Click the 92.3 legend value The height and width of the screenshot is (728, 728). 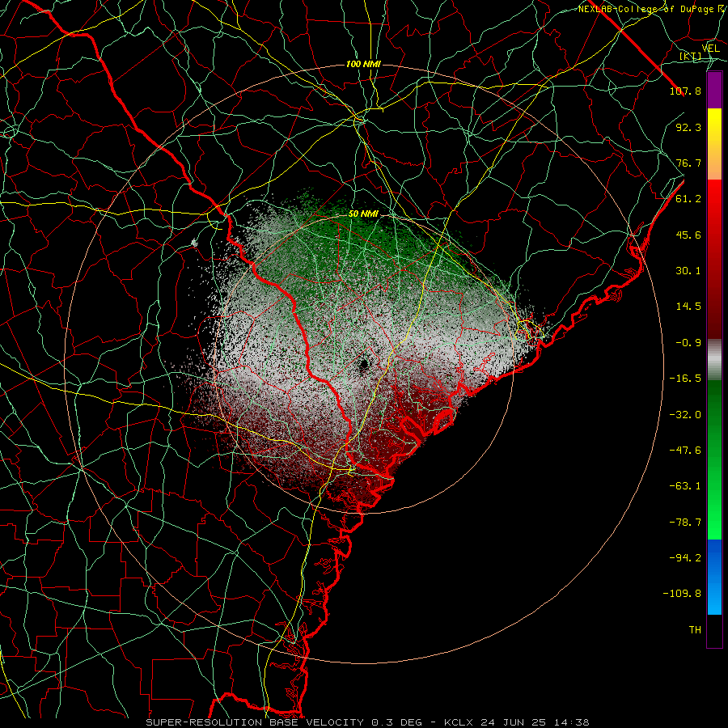(x=688, y=127)
